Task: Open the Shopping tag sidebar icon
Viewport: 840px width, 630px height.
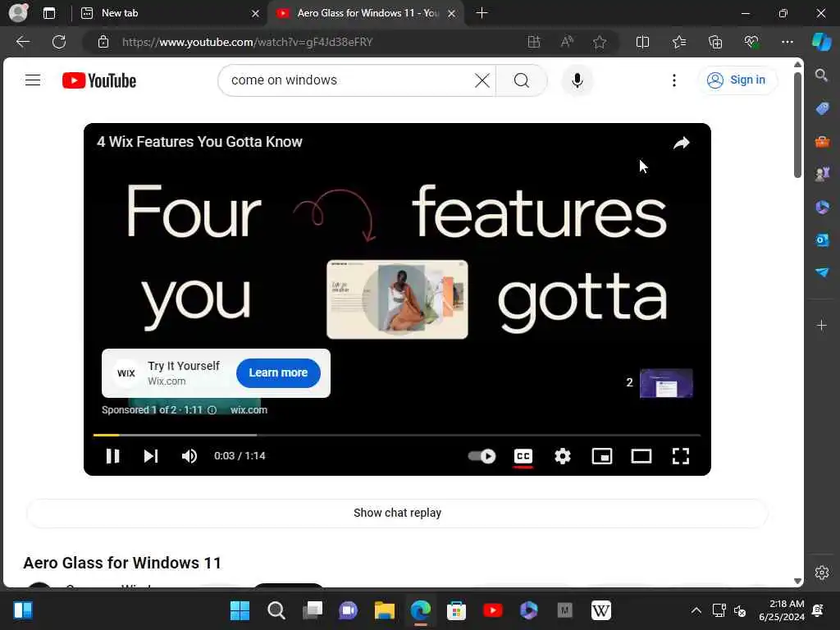Action: [822, 108]
